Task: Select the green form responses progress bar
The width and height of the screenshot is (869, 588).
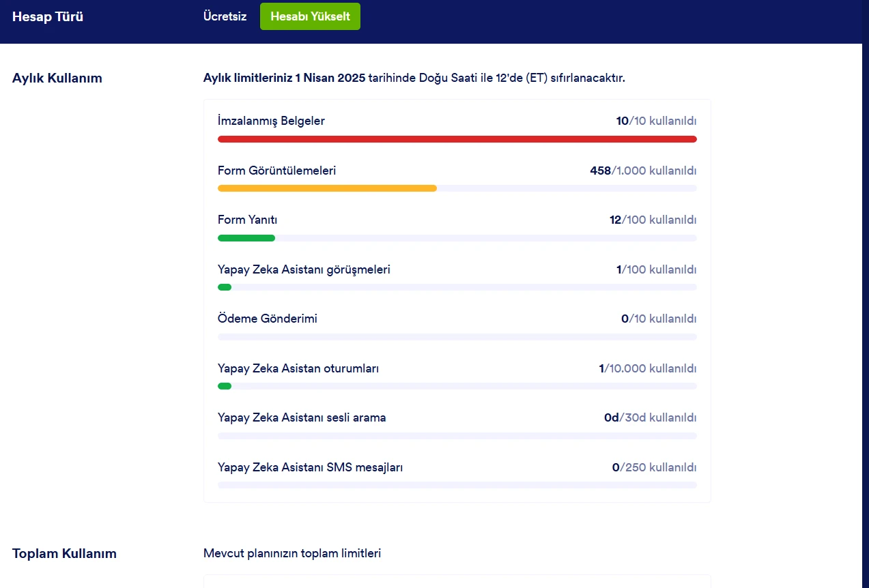Action: (x=246, y=237)
